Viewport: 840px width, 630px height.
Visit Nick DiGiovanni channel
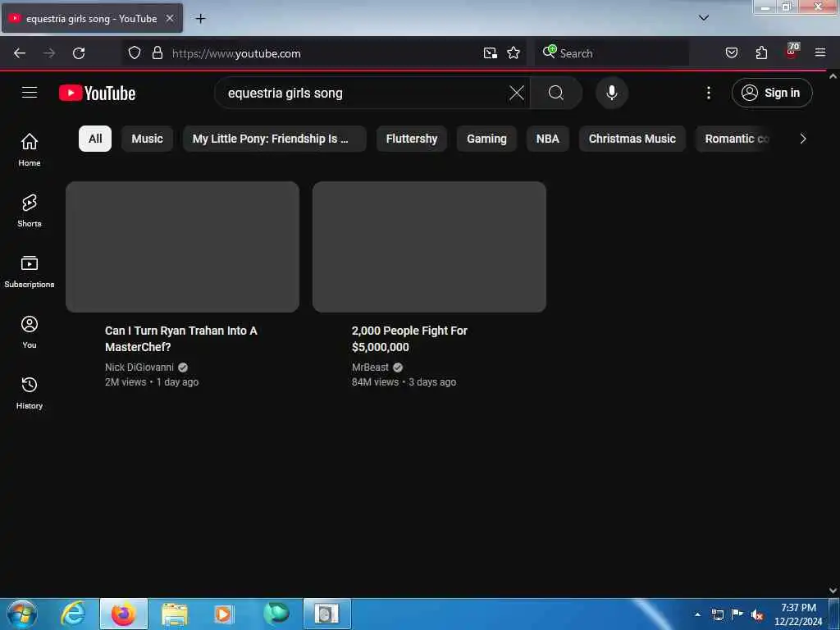point(139,367)
